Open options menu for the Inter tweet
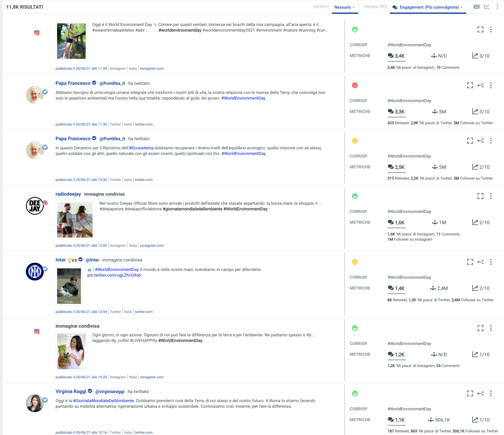Image resolution: width=504 pixels, height=435 pixels. click(x=491, y=262)
